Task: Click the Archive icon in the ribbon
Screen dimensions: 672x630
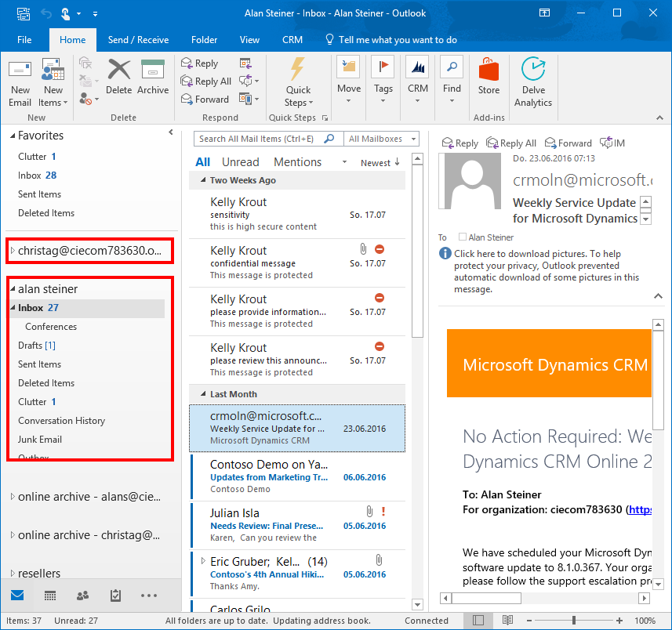Action: pyautogui.click(x=152, y=78)
